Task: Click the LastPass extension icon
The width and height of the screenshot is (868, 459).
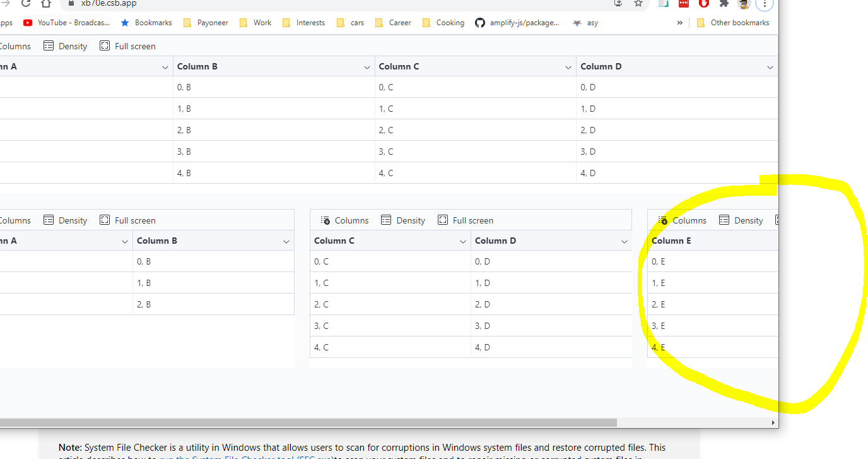Action: pos(684,4)
